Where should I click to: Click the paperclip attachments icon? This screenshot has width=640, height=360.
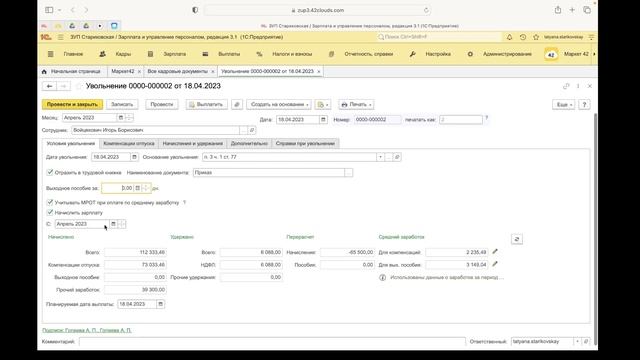237,104
